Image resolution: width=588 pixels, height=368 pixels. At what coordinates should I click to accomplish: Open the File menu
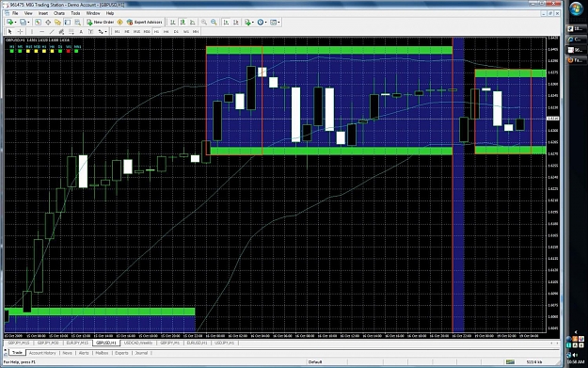pos(15,13)
